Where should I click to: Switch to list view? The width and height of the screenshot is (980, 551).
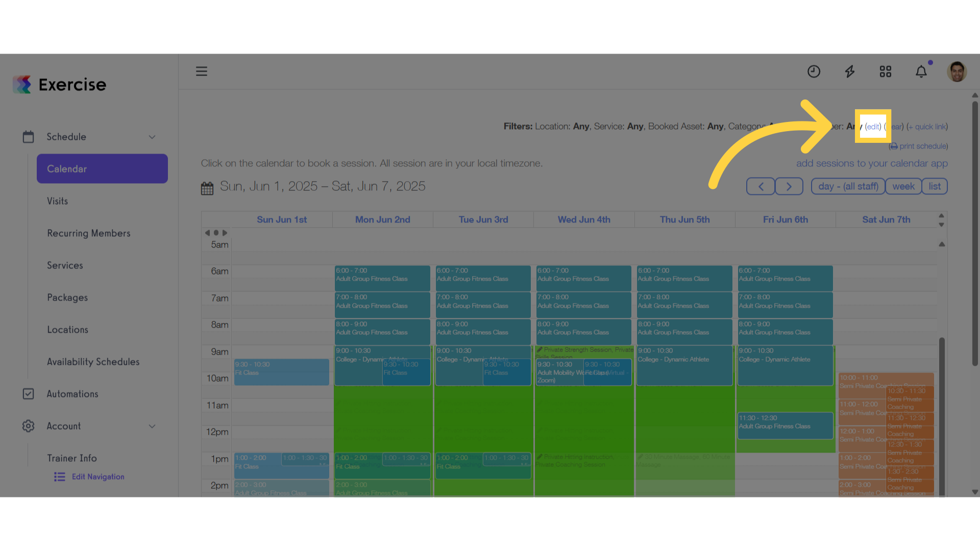(x=935, y=186)
